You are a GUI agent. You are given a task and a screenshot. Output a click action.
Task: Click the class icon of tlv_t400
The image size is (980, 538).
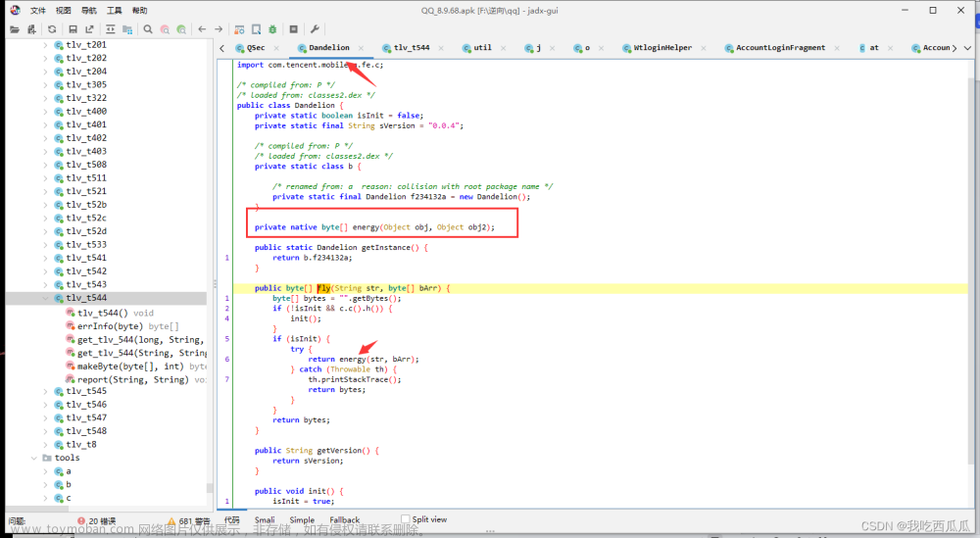click(59, 111)
